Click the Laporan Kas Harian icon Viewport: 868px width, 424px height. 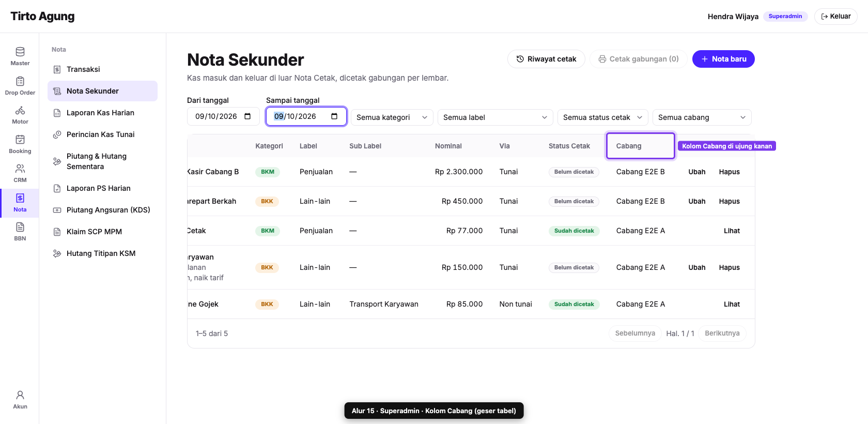(x=57, y=113)
